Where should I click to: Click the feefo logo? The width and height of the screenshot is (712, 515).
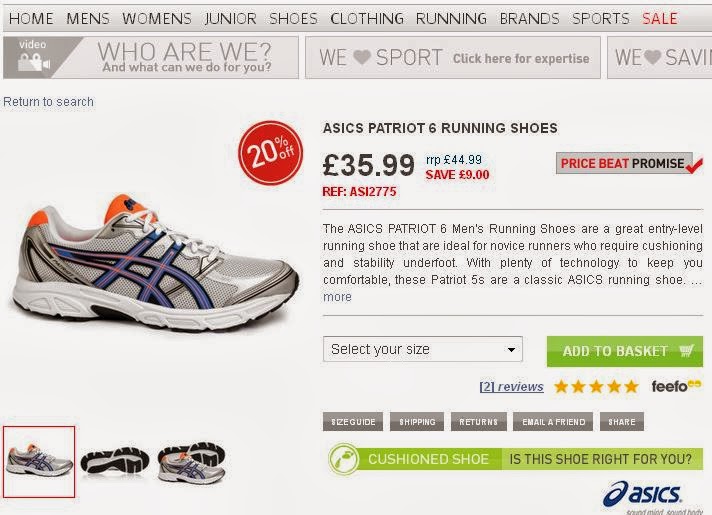click(675, 386)
